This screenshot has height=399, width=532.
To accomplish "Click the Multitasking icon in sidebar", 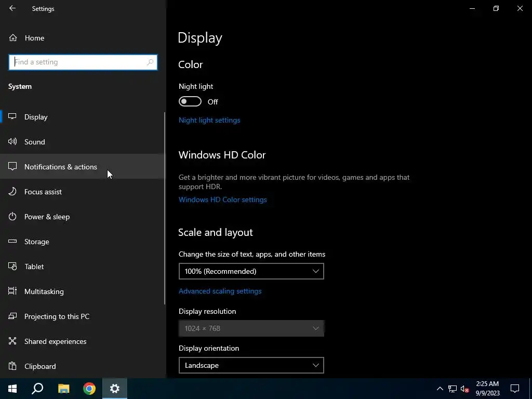I will point(12,291).
